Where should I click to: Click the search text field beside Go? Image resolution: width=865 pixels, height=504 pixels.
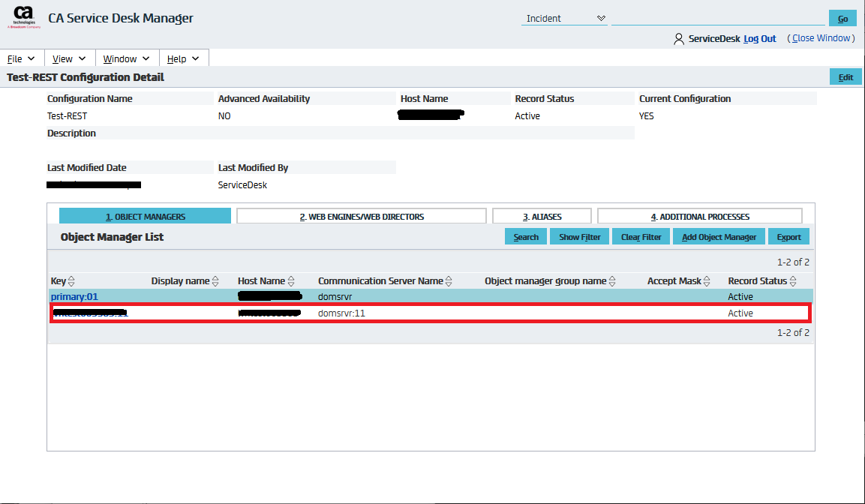717,19
